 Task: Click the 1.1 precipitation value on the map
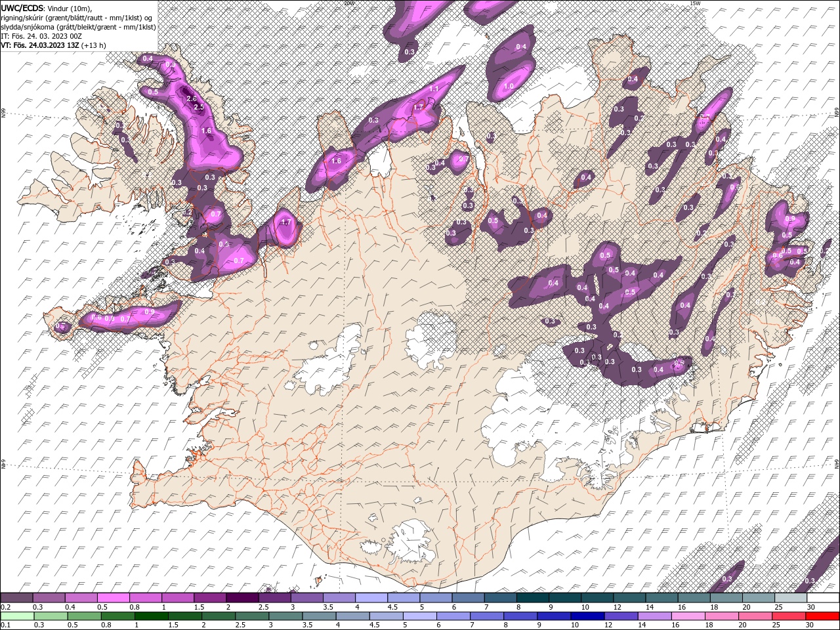[434, 89]
